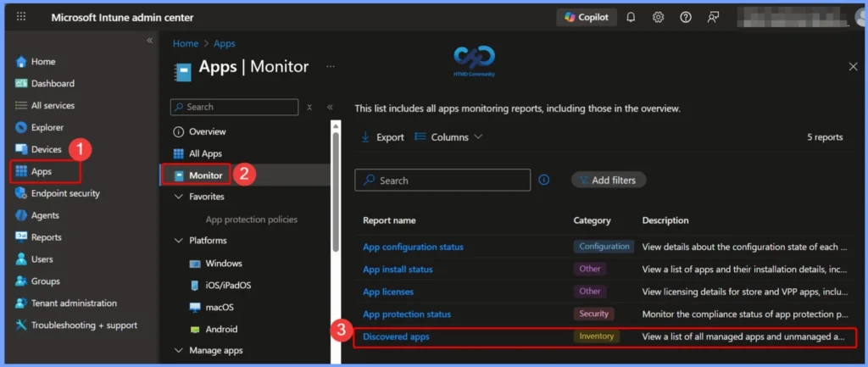Open Copilot in the top bar
The image size is (868, 367).
(x=587, y=17)
